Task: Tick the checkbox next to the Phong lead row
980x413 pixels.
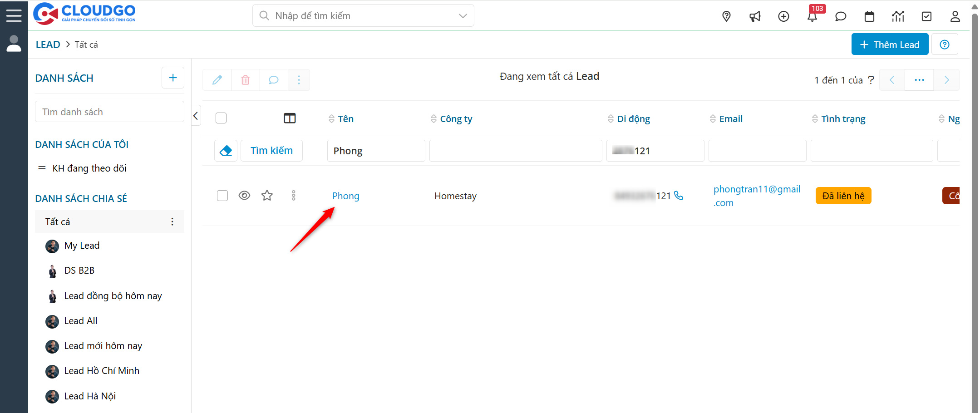Action: point(222,196)
